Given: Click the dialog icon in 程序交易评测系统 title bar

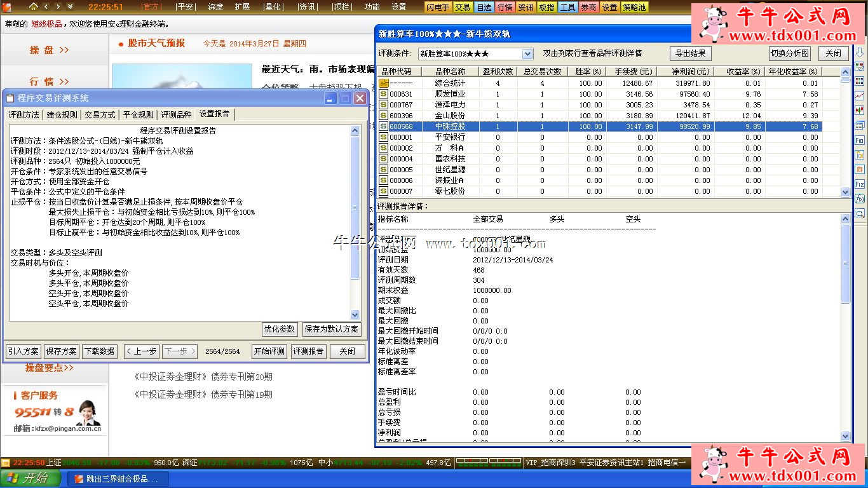Looking at the screenshot, I should tap(10, 98).
